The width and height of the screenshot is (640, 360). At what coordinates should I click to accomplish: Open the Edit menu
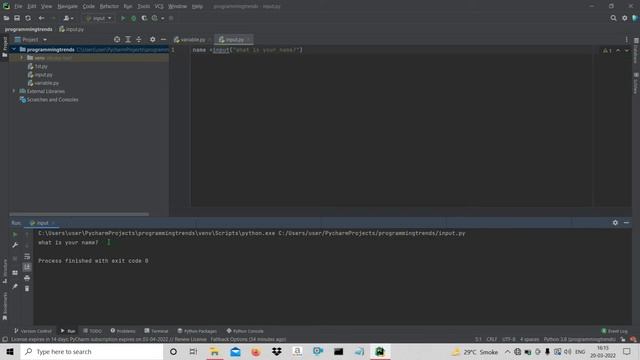pos(32,7)
